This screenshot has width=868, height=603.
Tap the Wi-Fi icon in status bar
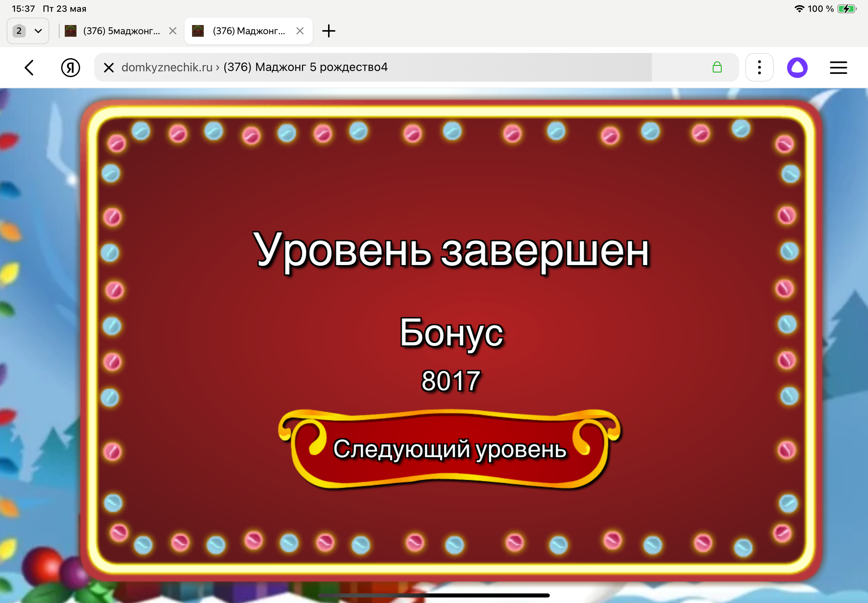pyautogui.click(x=798, y=9)
